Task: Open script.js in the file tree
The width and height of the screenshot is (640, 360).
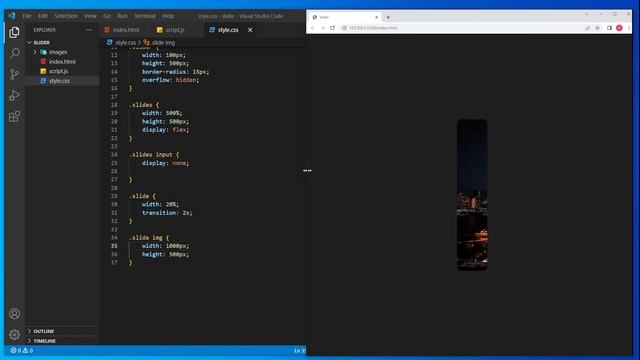Action: pyautogui.click(x=58, y=71)
